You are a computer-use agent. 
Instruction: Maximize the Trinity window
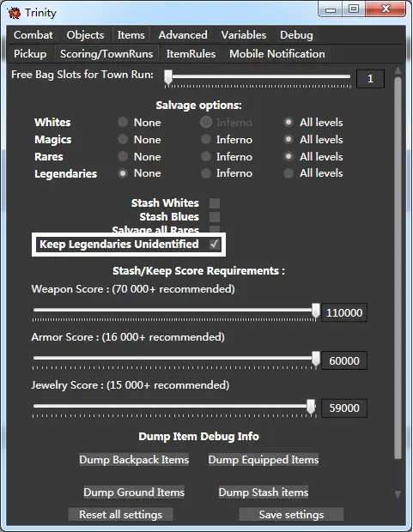click(354, 9)
